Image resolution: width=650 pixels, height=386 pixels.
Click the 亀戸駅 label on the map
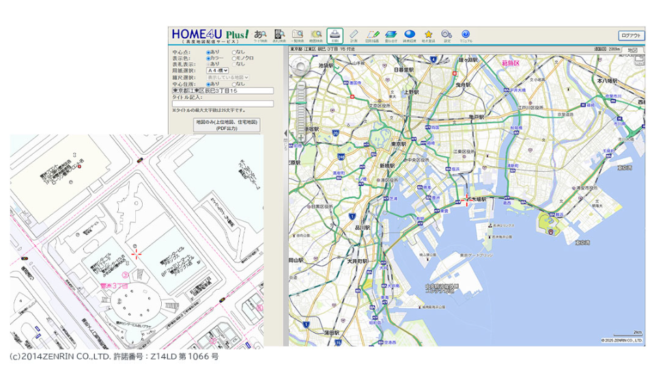477,117
